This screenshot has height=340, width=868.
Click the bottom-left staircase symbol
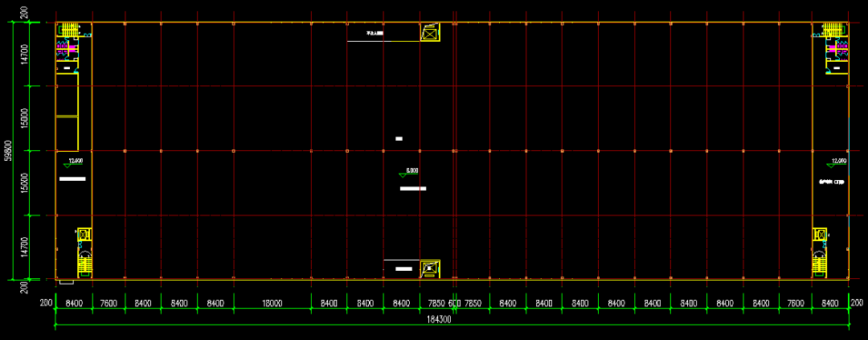pos(84,262)
